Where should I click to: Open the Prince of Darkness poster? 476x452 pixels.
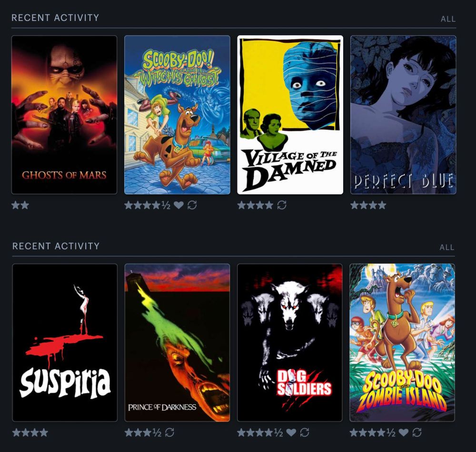[x=177, y=342]
